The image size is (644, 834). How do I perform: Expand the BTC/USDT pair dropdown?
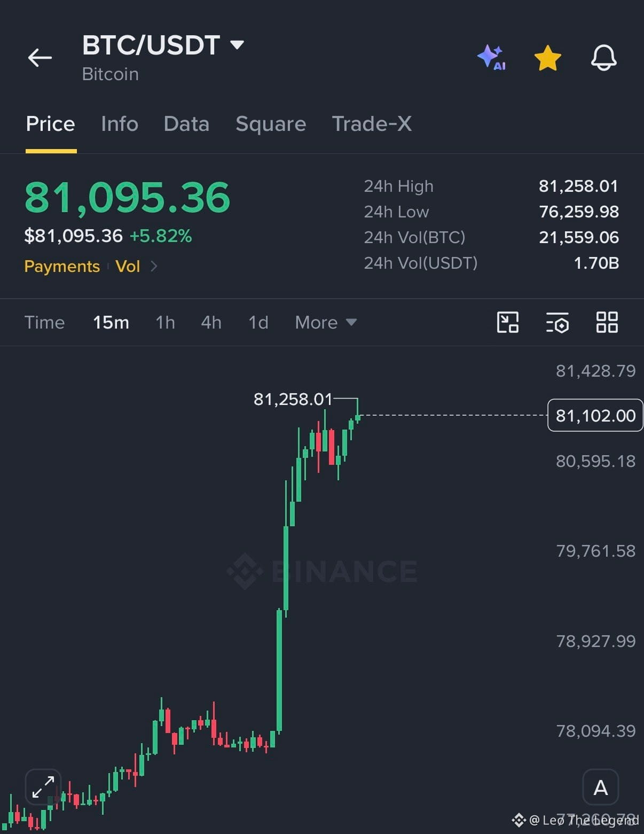(237, 45)
